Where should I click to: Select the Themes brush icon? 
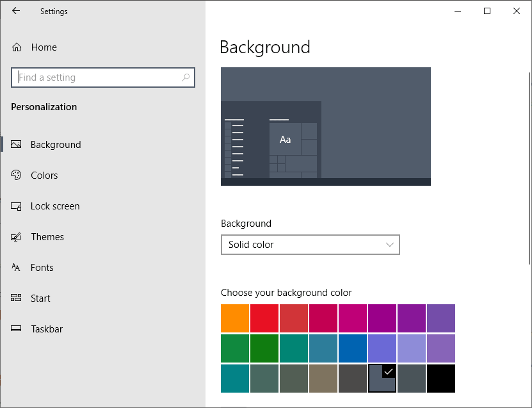point(15,236)
